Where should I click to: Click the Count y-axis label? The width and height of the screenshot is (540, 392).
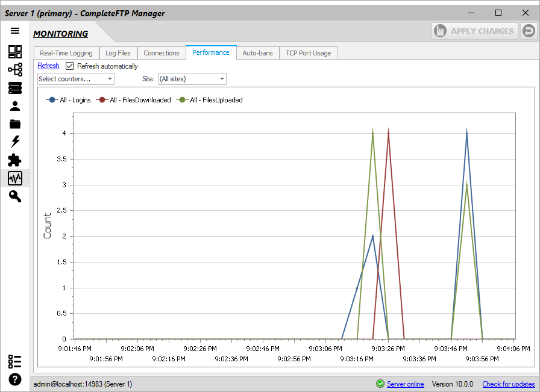point(47,226)
